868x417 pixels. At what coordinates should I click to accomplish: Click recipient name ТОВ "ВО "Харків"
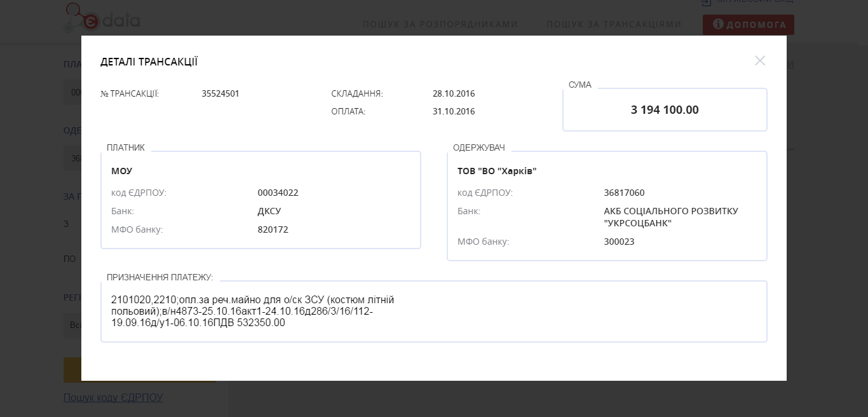click(497, 172)
